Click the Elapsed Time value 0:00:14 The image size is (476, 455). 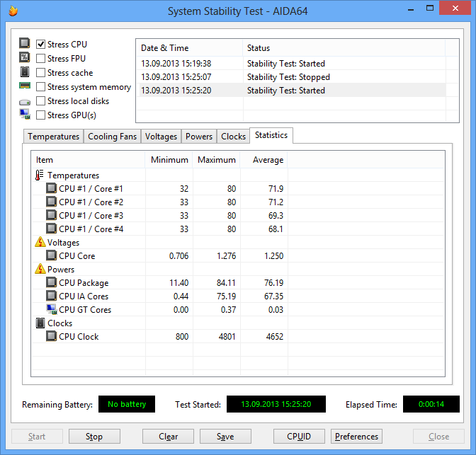[x=431, y=404]
